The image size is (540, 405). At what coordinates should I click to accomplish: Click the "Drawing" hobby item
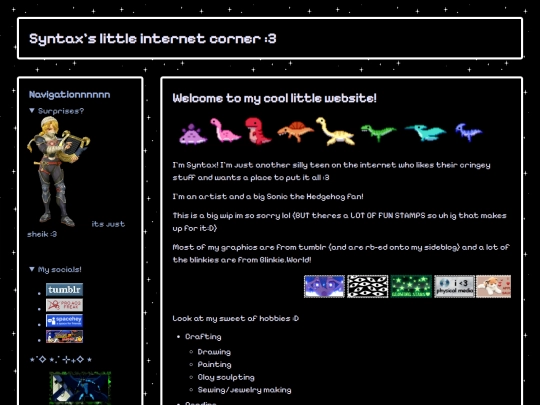point(214,352)
